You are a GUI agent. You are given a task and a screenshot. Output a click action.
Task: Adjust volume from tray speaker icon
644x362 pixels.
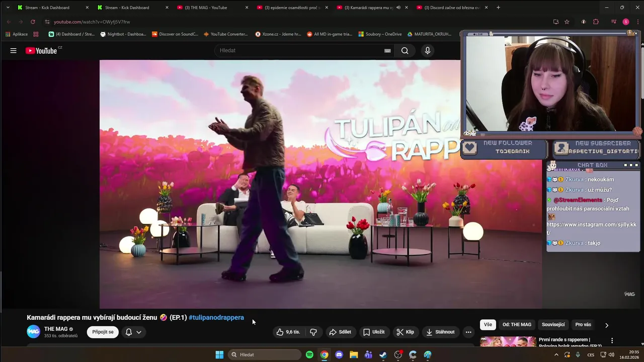click(611, 354)
